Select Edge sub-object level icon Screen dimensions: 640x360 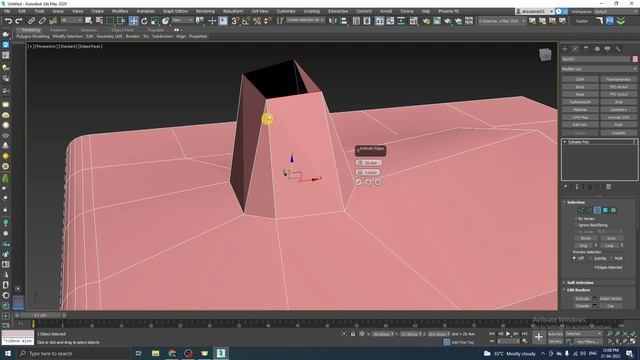point(589,210)
